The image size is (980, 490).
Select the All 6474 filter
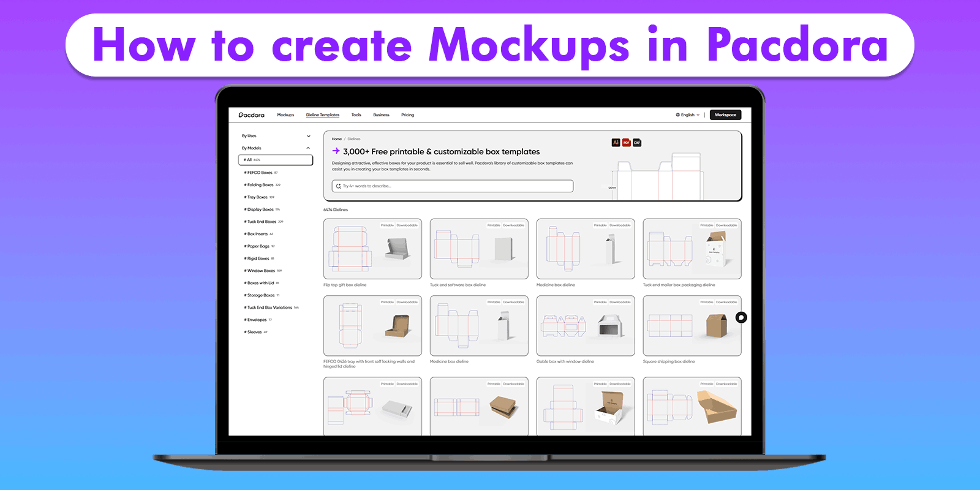pyautogui.click(x=276, y=160)
